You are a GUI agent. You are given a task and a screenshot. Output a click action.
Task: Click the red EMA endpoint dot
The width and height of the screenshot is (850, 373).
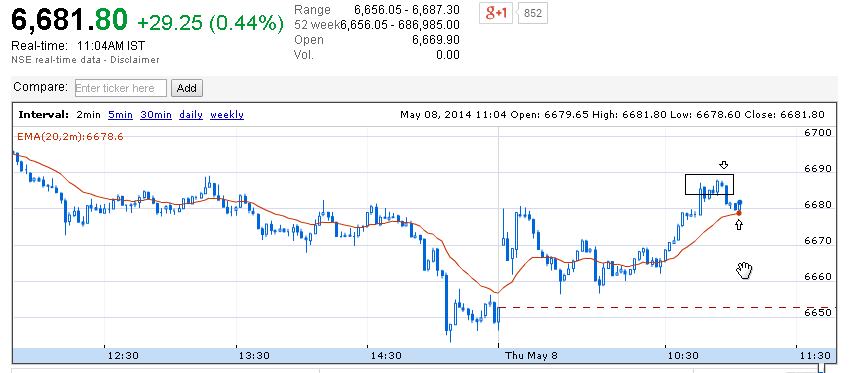(x=739, y=213)
